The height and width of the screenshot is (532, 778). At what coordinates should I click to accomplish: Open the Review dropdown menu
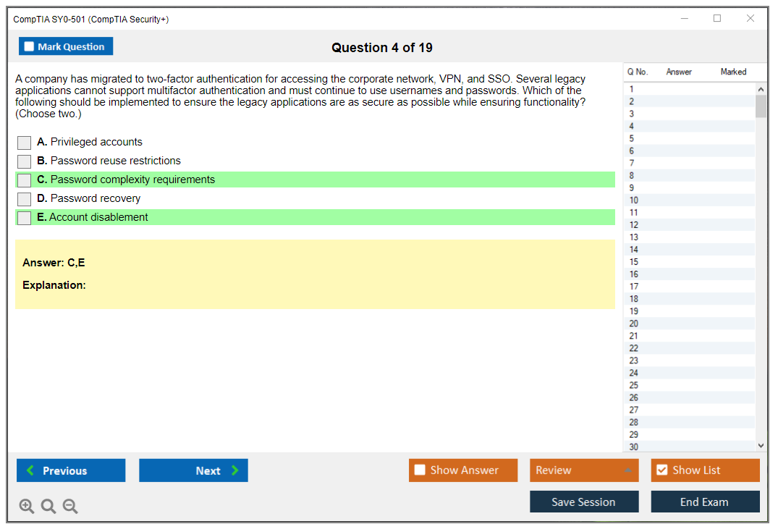point(583,470)
